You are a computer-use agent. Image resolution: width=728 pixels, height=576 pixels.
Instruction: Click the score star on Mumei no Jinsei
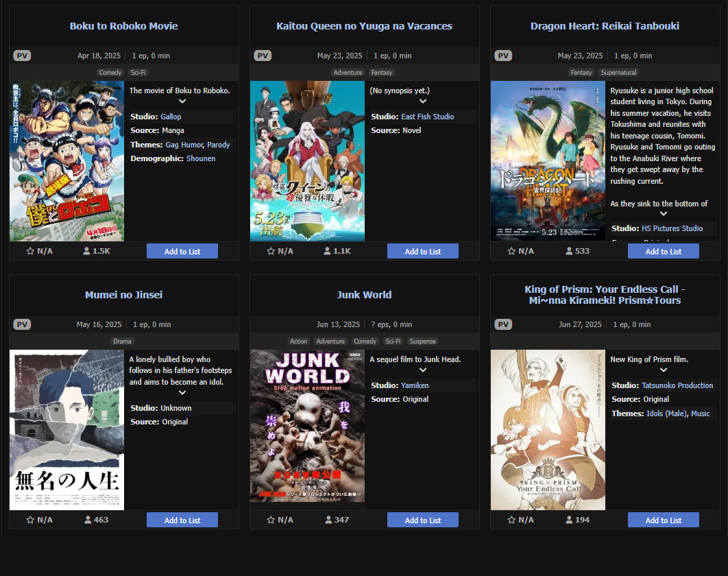click(x=30, y=520)
